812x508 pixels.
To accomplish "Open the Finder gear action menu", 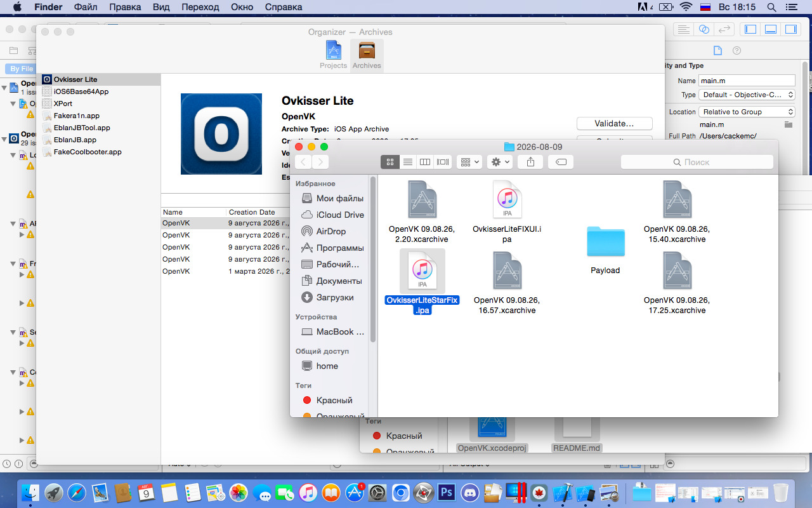I will click(499, 162).
